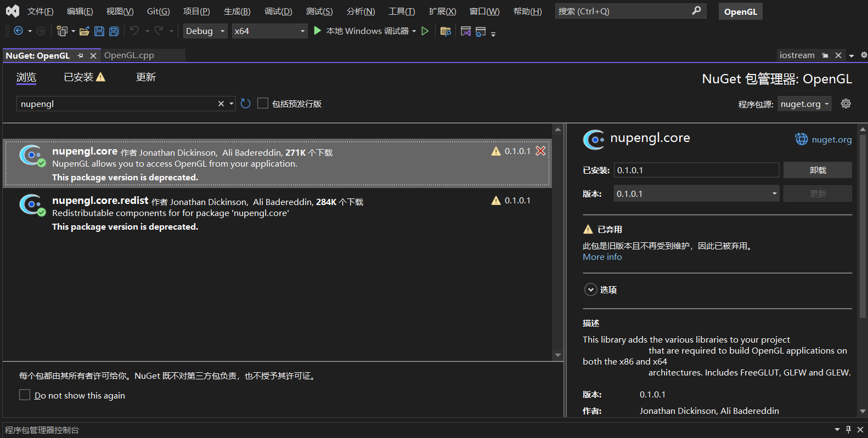Open the nuget.org link in details pane
This screenshot has height=438, width=868.
click(x=832, y=139)
